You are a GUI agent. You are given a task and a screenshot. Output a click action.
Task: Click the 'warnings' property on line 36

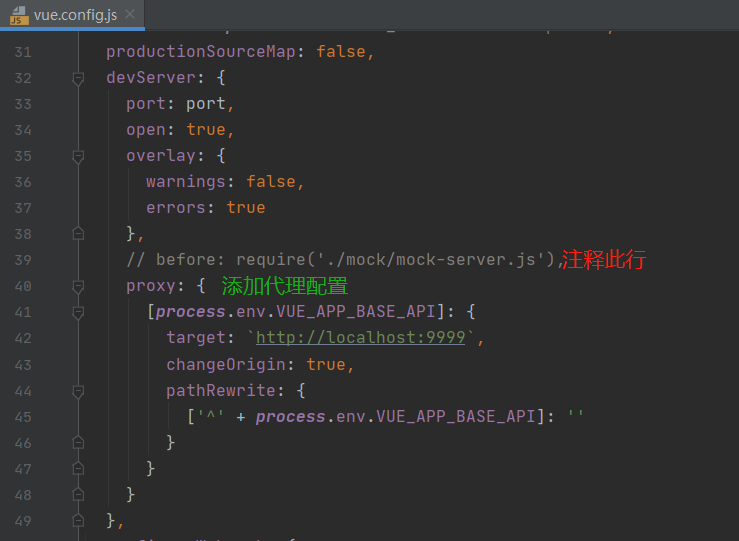click(186, 181)
